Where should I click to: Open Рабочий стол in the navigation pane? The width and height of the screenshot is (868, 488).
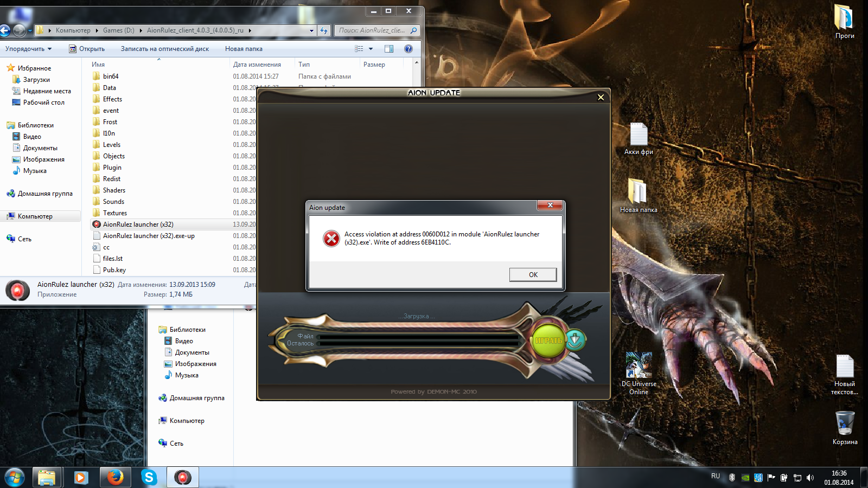click(44, 102)
